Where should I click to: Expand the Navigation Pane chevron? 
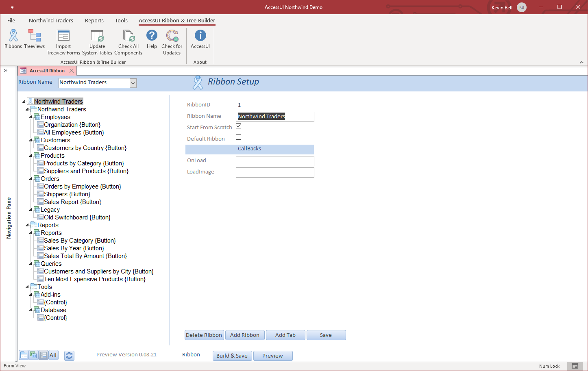click(x=6, y=71)
